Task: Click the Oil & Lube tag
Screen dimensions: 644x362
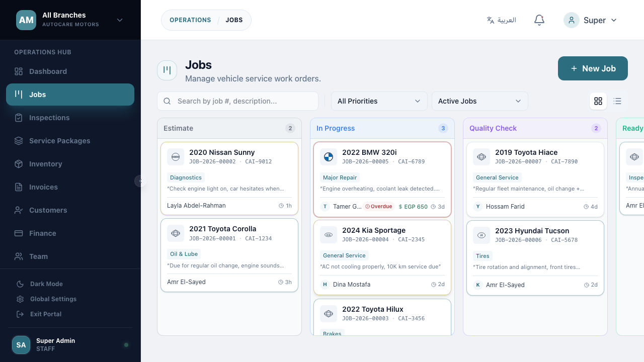Action: (184, 254)
